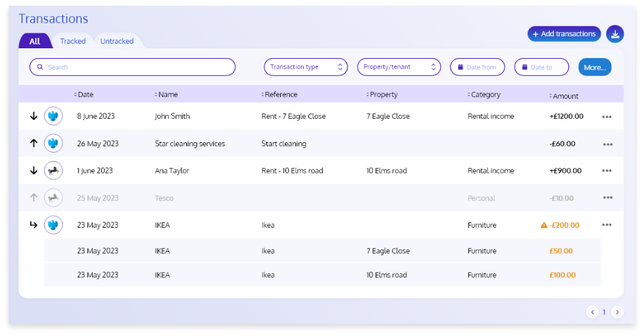This screenshot has width=644, height=336.
Task: Go to next page with right chevron
Action: pos(617,312)
